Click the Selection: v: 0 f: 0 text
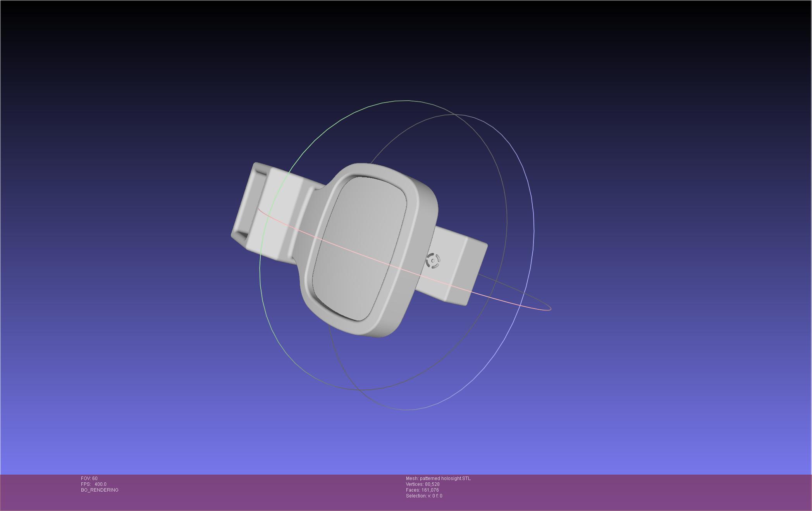 point(424,496)
